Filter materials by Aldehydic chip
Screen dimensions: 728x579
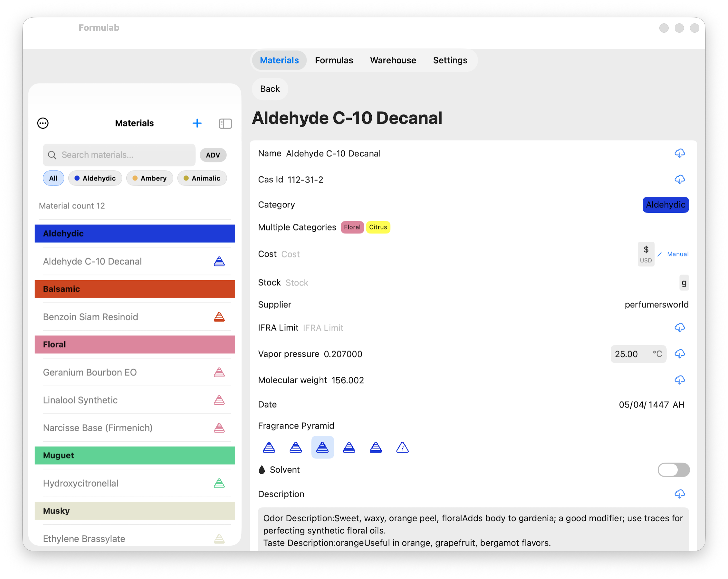click(95, 178)
